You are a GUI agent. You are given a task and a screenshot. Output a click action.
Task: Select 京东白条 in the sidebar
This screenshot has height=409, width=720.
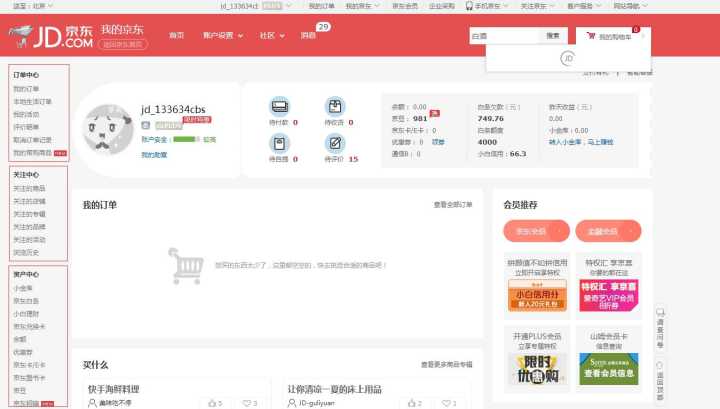(26, 301)
